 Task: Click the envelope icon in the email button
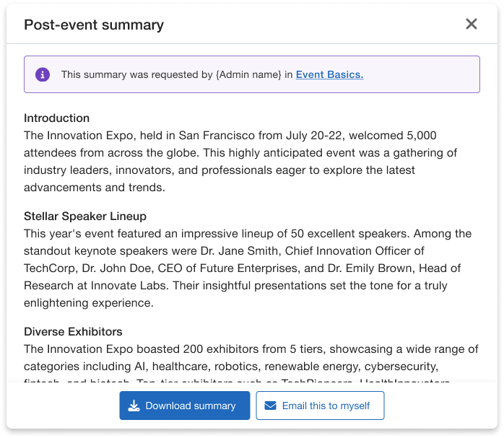pyautogui.click(x=271, y=406)
